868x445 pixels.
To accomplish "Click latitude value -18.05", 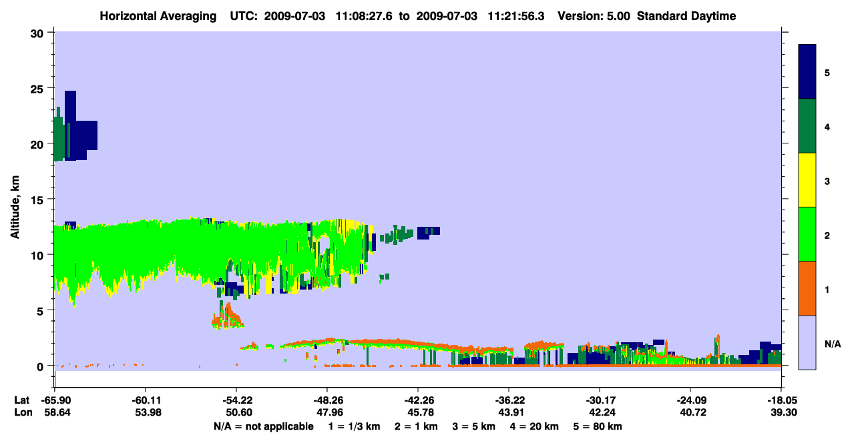I will coord(781,400).
